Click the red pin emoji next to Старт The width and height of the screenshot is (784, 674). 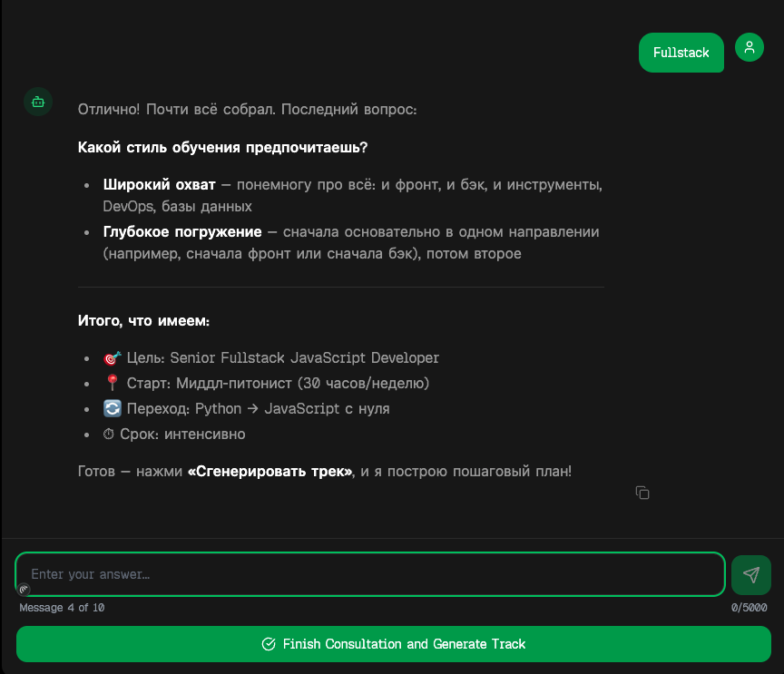(112, 383)
